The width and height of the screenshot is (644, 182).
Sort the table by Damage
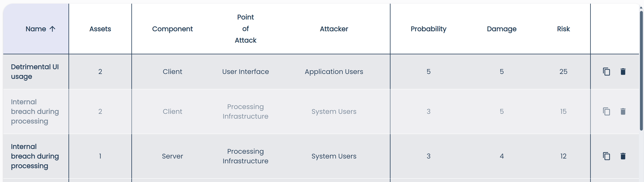click(x=501, y=29)
